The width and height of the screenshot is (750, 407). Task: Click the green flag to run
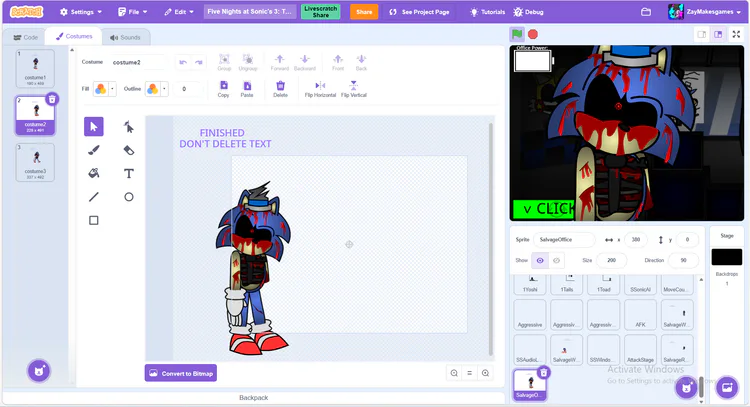tap(517, 34)
